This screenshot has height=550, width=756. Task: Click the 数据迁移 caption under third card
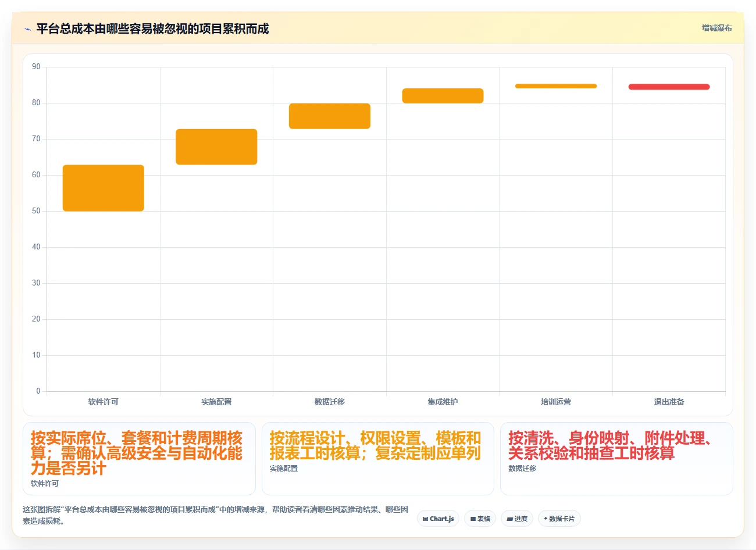522,469
